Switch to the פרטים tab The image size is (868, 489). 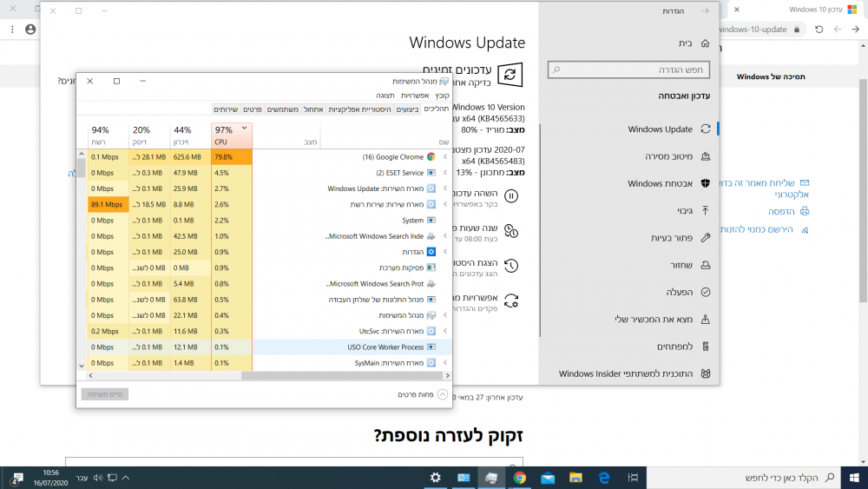pos(253,109)
